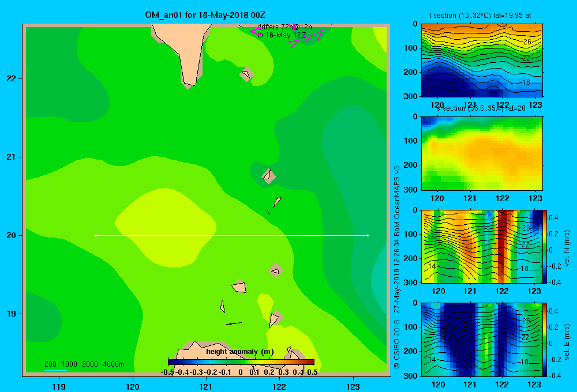The height and width of the screenshot is (392, 577).
Task: Open the salinity section plot thumbnail
Action: [482, 153]
